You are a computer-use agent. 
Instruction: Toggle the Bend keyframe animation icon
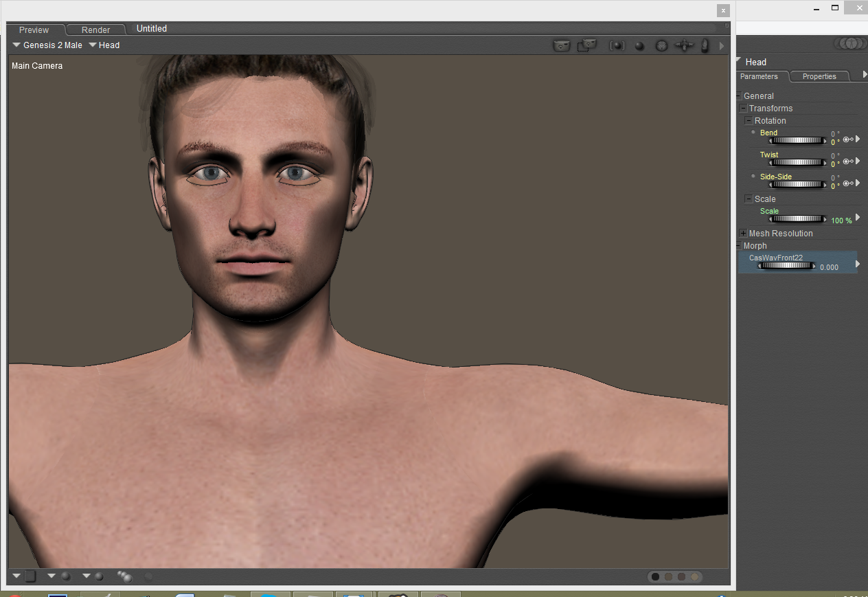tap(848, 139)
